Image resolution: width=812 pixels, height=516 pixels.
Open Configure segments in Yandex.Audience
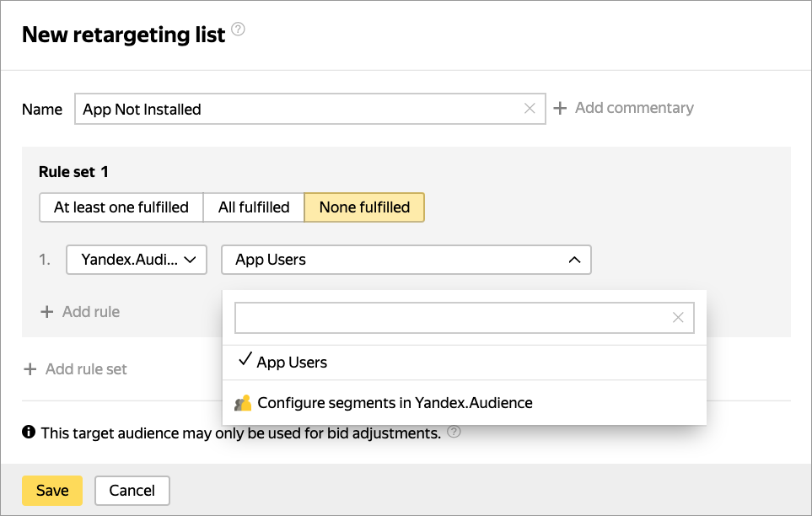point(395,403)
